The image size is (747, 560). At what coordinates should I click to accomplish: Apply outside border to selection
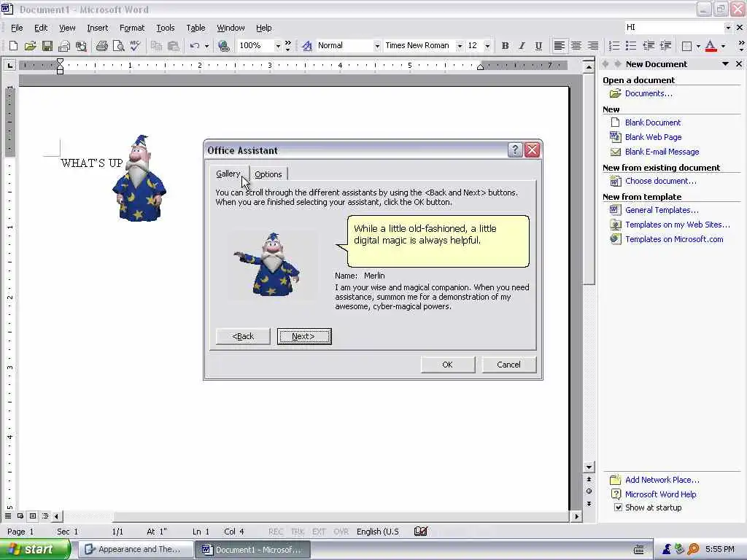[686, 46]
